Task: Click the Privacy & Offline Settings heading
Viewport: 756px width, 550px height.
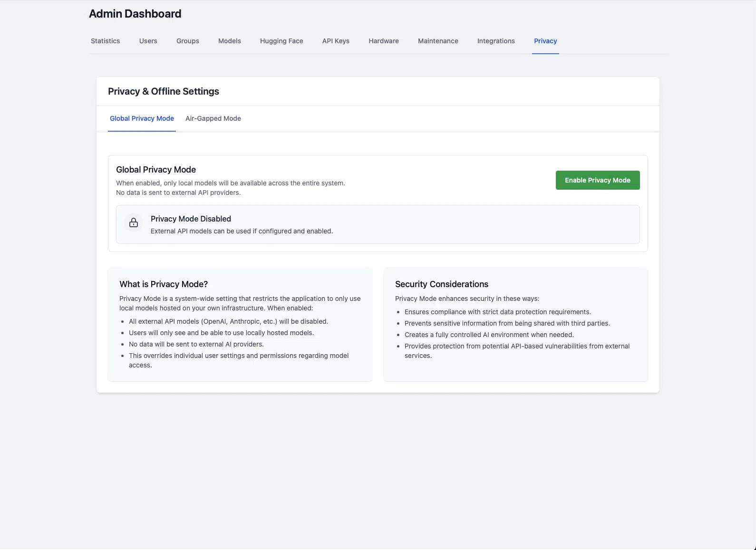Action: (163, 91)
